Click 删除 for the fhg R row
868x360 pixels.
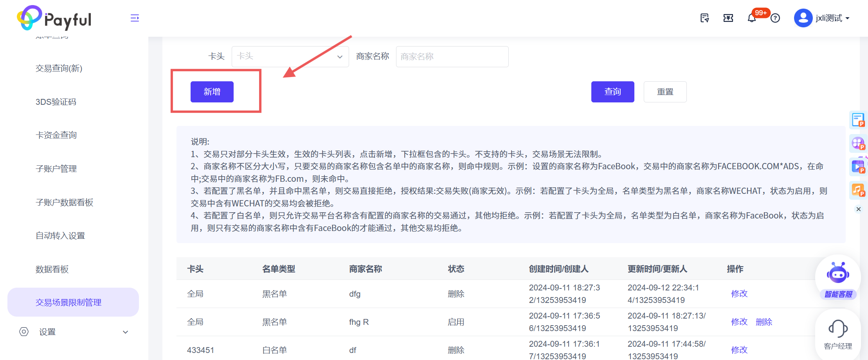click(764, 322)
